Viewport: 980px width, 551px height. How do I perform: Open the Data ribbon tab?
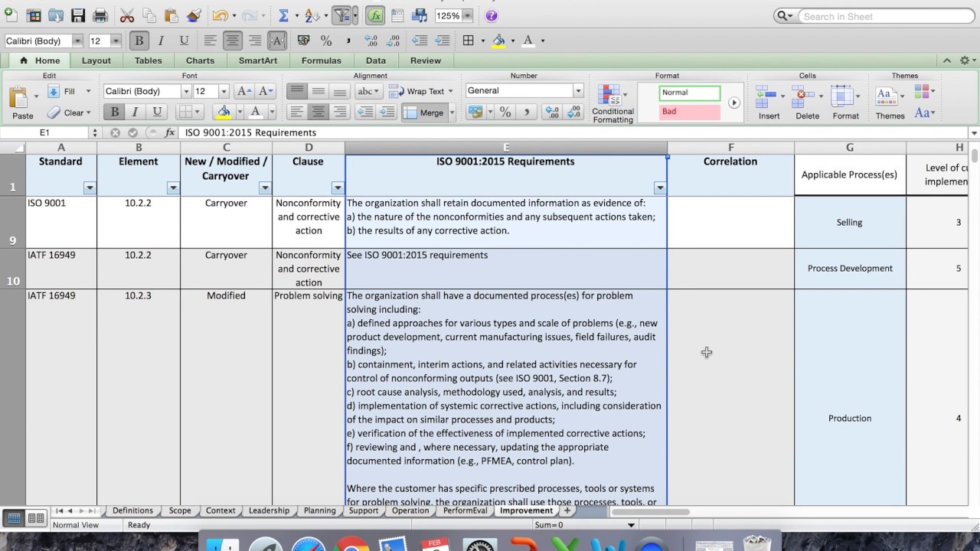click(376, 60)
